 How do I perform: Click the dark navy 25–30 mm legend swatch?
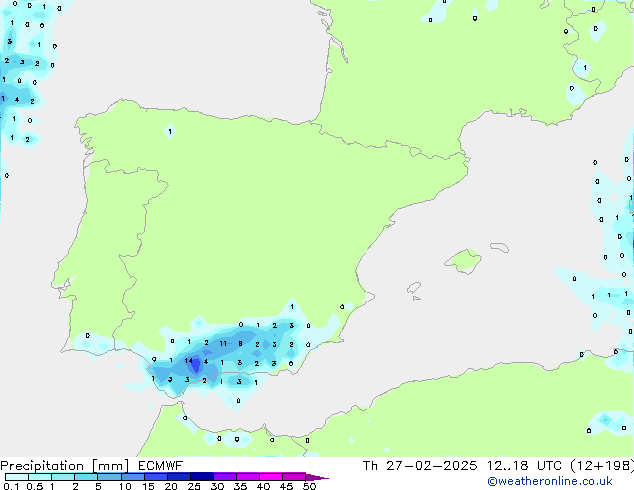click(201, 477)
